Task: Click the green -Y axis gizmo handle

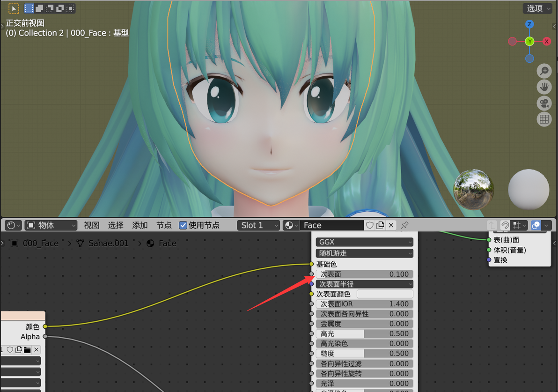Action: [529, 41]
